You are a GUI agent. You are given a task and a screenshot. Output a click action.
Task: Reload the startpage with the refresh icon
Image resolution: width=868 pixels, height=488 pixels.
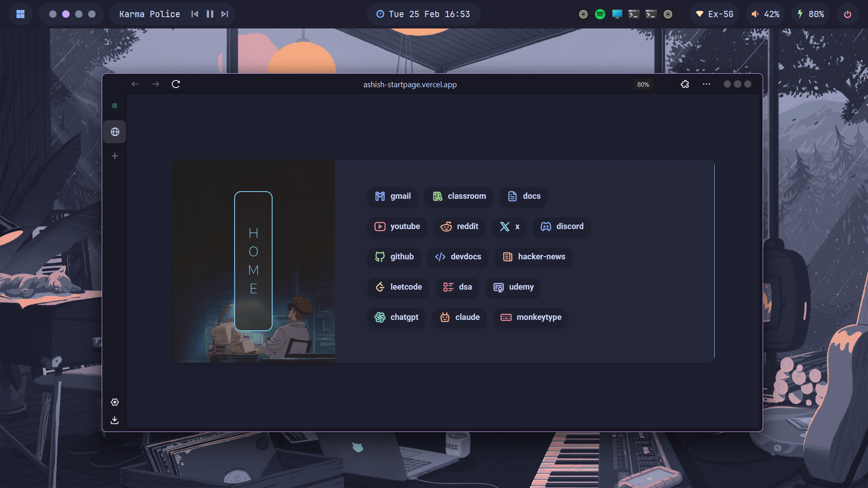(x=176, y=84)
